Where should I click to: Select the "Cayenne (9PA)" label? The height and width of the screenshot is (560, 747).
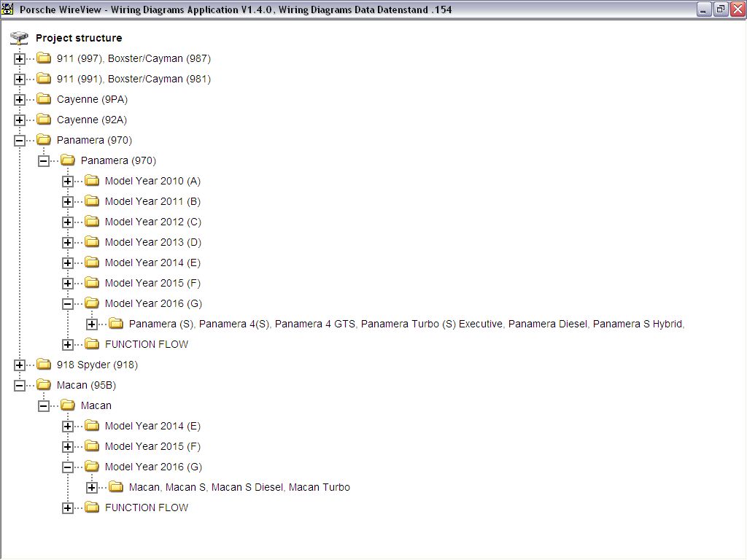(x=92, y=99)
